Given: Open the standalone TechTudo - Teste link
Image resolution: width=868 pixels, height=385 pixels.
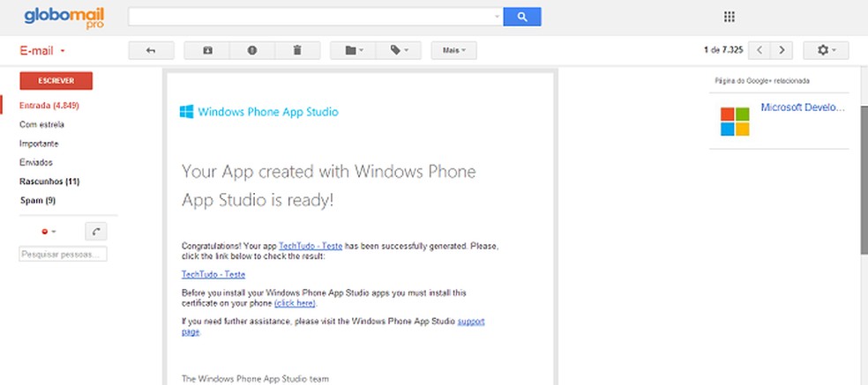Looking at the screenshot, I should point(213,274).
